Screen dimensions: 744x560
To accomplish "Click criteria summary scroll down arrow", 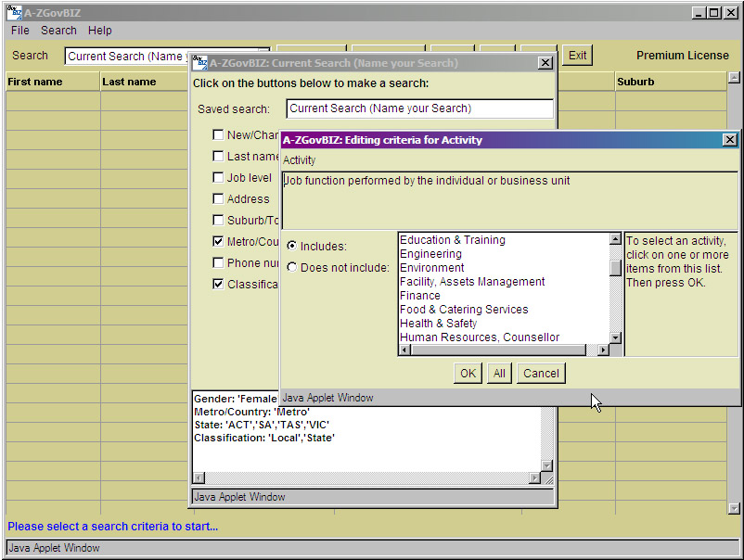I will coord(547,466).
